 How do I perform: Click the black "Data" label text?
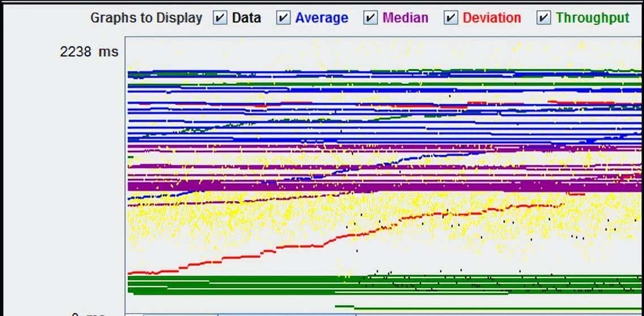click(x=247, y=18)
